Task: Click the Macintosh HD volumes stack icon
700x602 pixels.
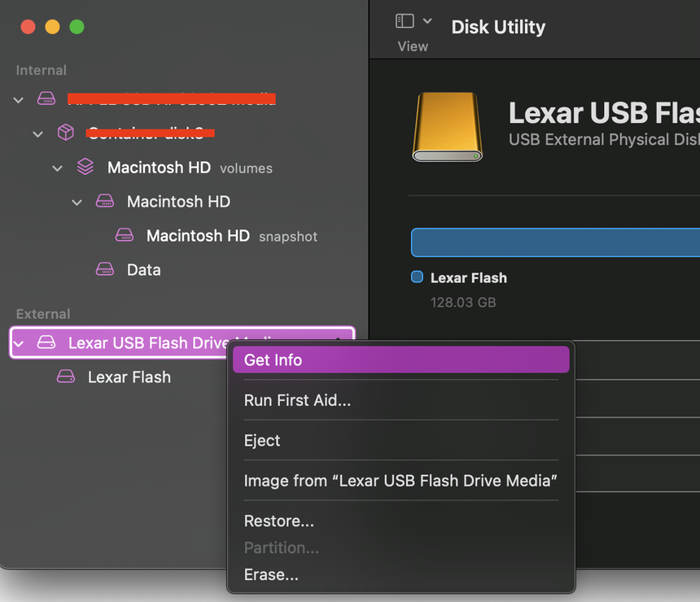Action: pyautogui.click(x=85, y=168)
